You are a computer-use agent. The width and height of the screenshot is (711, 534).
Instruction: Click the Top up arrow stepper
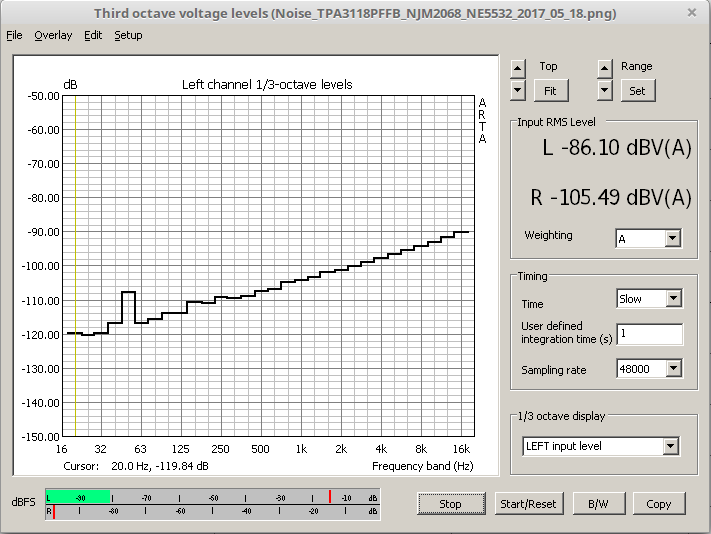click(x=517, y=68)
